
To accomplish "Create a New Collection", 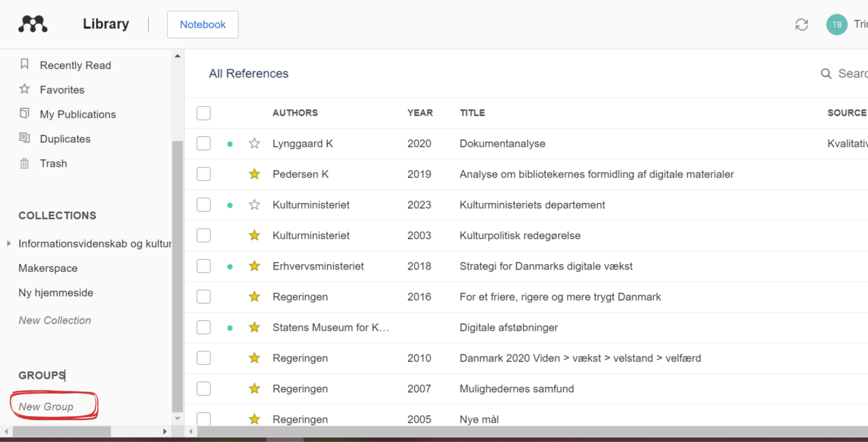I will click(x=54, y=320).
